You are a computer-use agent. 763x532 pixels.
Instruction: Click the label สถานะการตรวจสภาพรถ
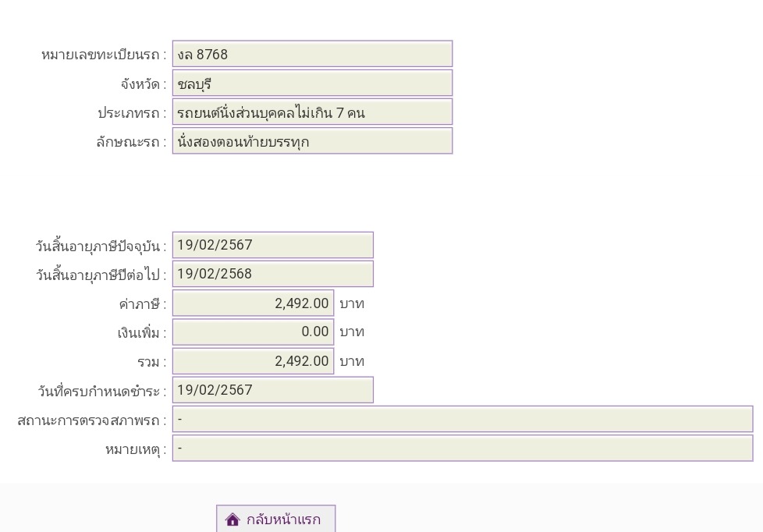point(92,420)
